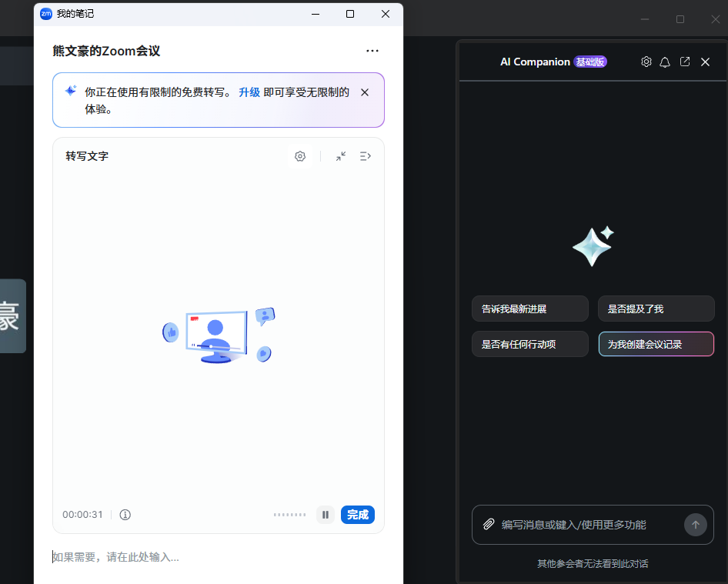The image size is (728, 584).
Task: Click the 基础版 badge in AI Companion
Action: (x=590, y=62)
